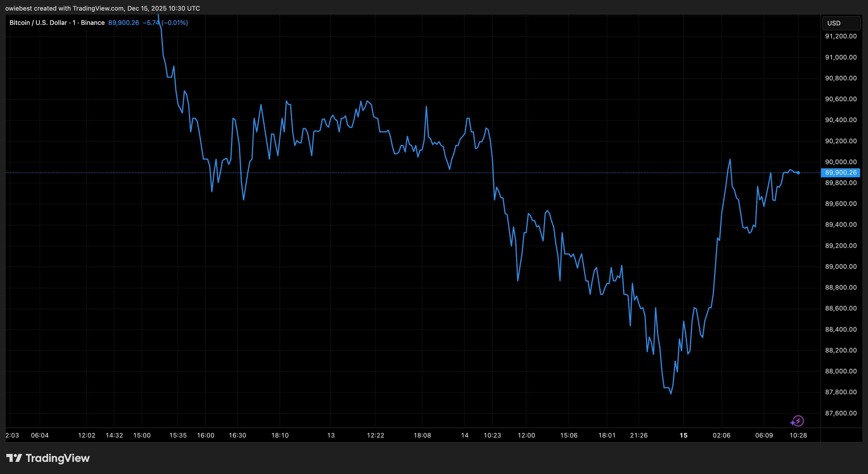
Task: Click the 13 date marker on time axis
Action: pos(331,435)
